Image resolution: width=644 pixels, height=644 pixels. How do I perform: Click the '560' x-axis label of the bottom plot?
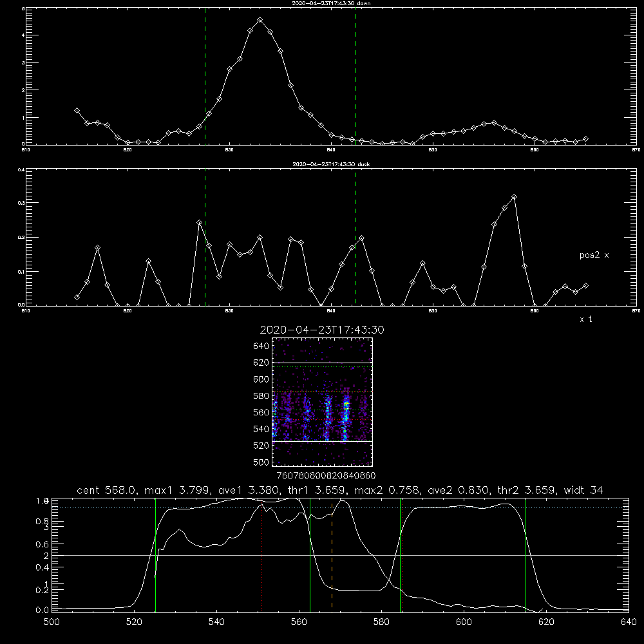coord(299,622)
